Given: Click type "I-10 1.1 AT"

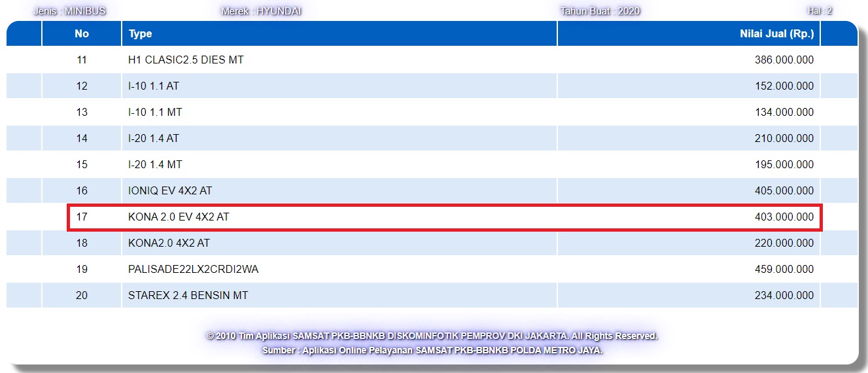Looking at the screenshot, I should click(x=154, y=86).
